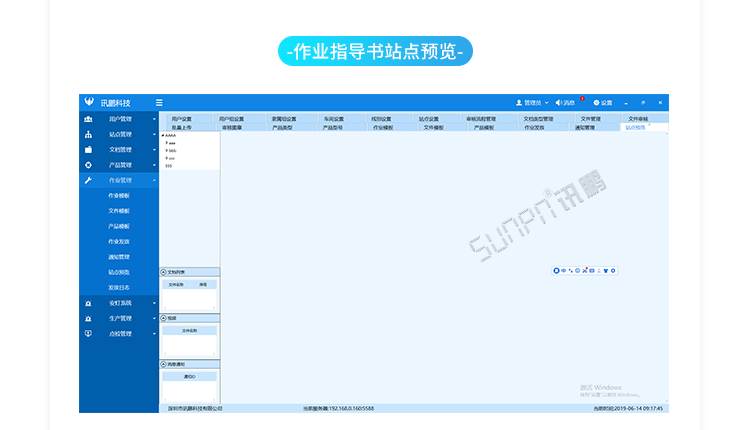Expand the 产品管理 sidebar menu
The height and width of the screenshot is (430, 750).
(x=154, y=165)
